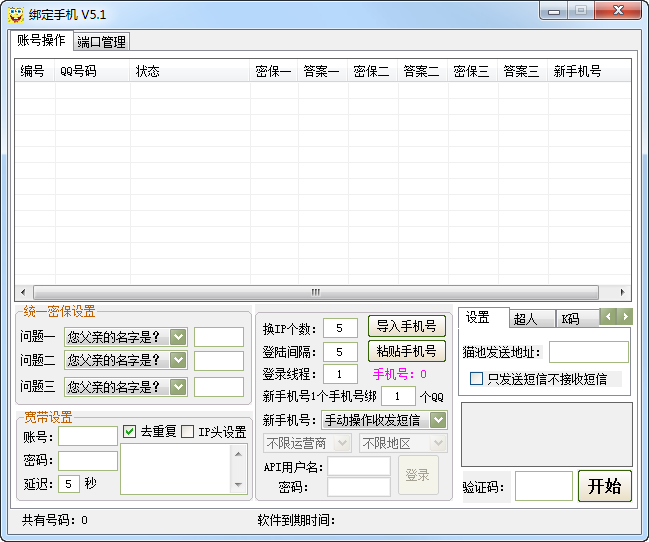Viewport: 649px width, 542px height.
Task: Click the 问题三 answer field
Action: 219,387
